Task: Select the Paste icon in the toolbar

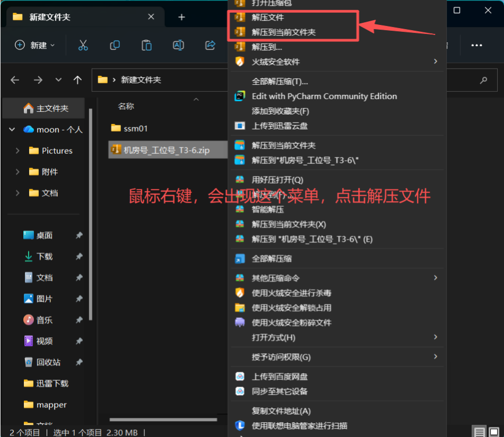Action: 146,45
